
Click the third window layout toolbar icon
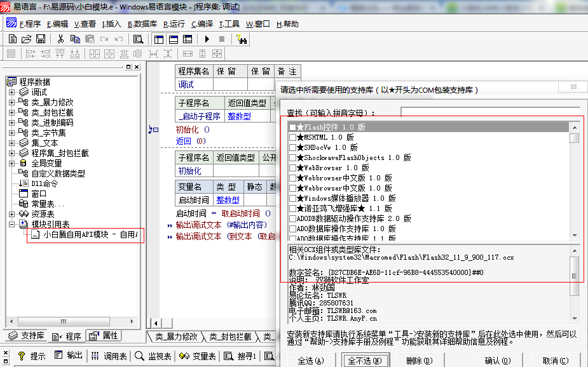(x=188, y=39)
